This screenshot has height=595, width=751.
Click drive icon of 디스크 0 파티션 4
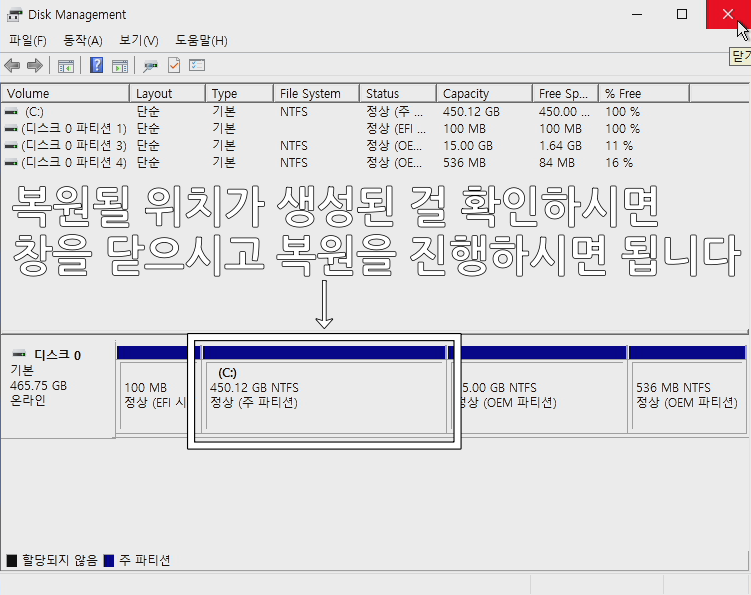pyautogui.click(x=11, y=163)
